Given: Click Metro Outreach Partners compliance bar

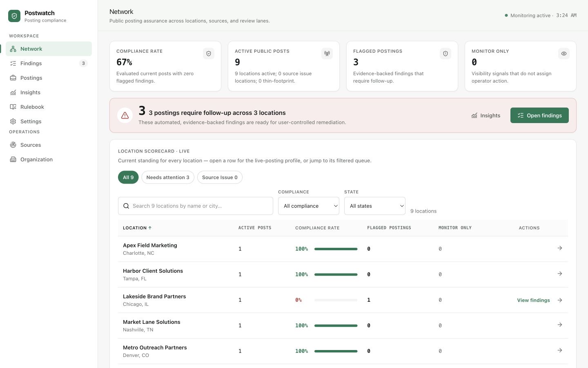Looking at the screenshot, I should click(336, 351).
